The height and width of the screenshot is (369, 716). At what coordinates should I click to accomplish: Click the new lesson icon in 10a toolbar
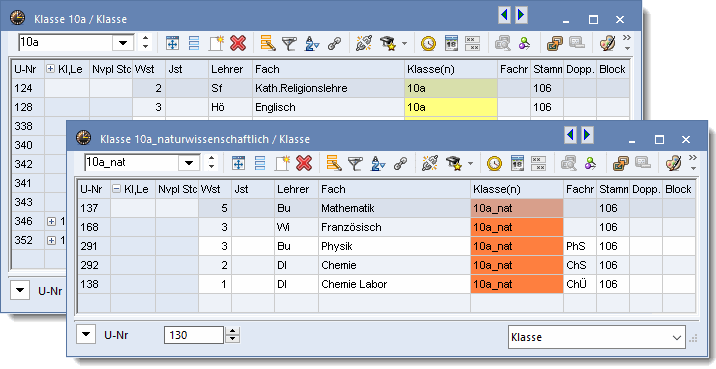pos(216,43)
